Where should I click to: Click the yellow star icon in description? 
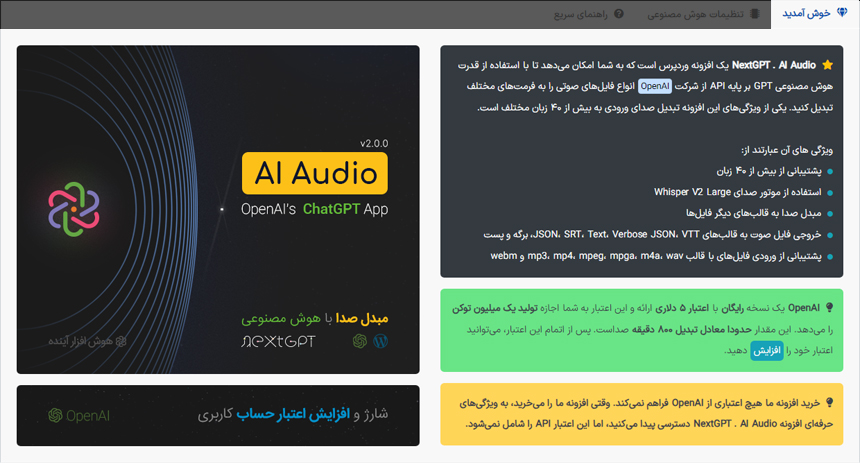tap(828, 65)
